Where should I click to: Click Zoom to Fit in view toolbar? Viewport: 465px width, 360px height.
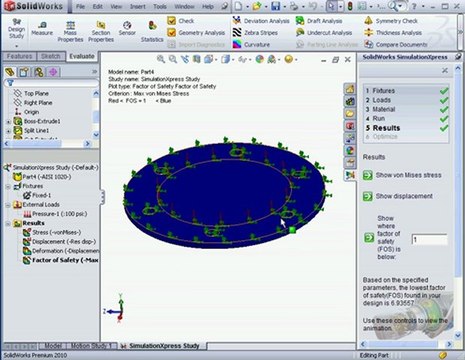[x=161, y=59]
